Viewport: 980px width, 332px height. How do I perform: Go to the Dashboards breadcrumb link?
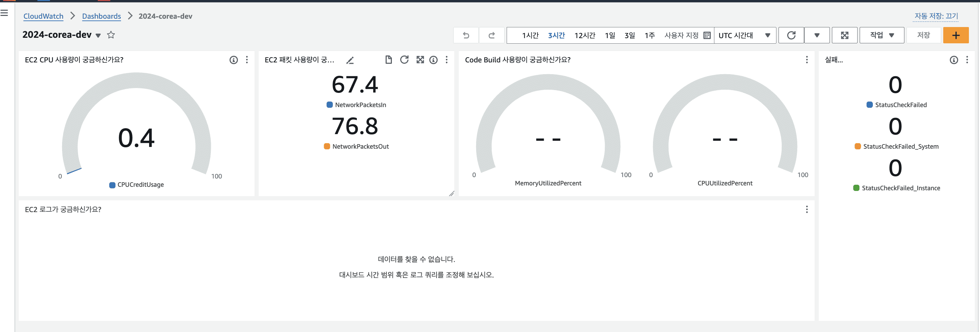point(101,16)
